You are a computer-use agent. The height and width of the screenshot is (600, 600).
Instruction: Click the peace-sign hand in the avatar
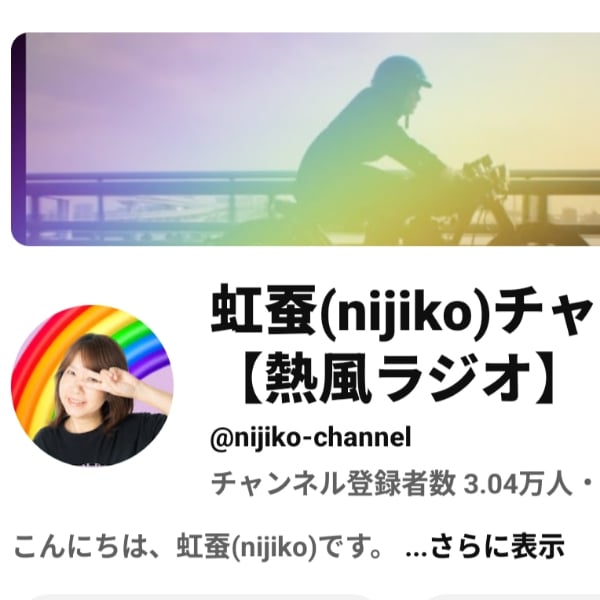(124, 379)
